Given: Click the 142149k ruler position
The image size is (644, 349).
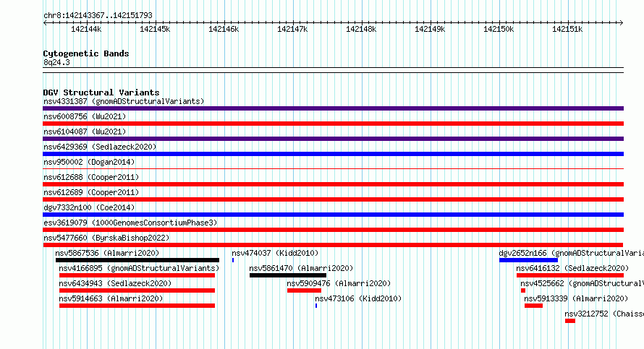Looking at the screenshot, I should (x=430, y=29).
